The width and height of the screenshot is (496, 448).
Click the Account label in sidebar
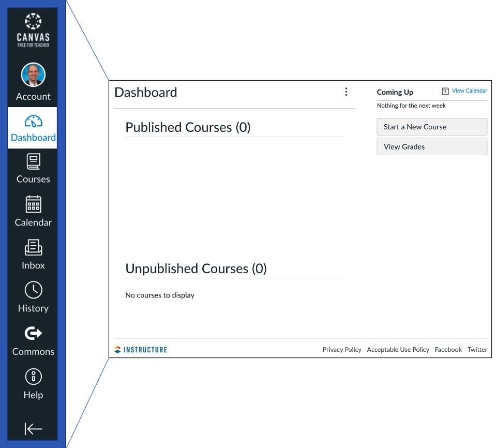coord(33,97)
